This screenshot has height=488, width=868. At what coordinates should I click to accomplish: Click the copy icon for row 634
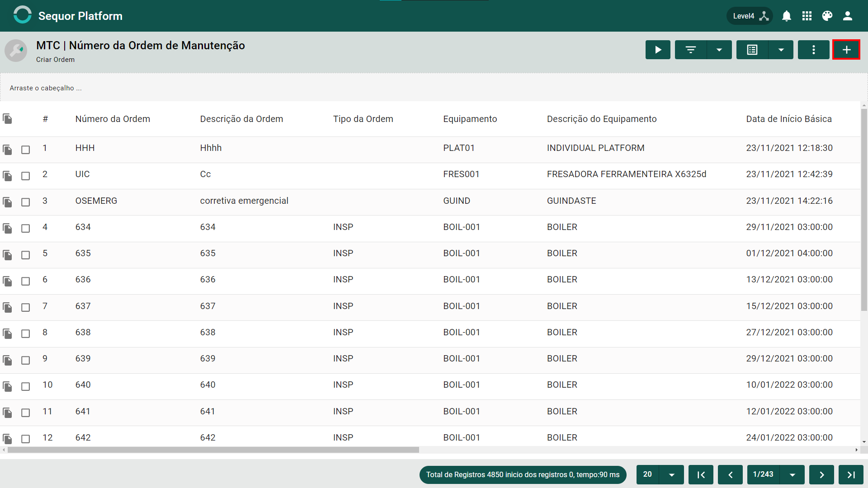pos(8,228)
